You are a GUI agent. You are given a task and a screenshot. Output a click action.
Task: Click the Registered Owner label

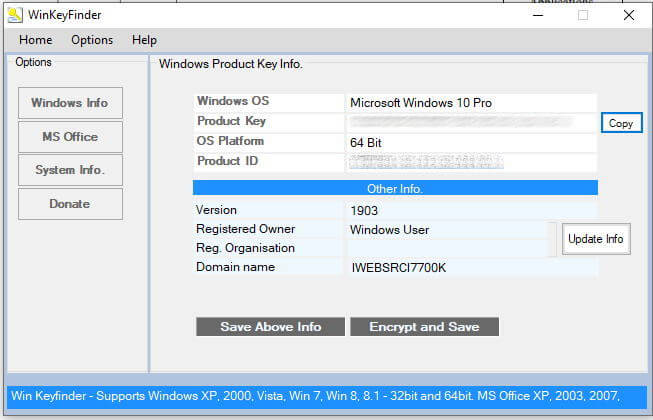(x=245, y=229)
